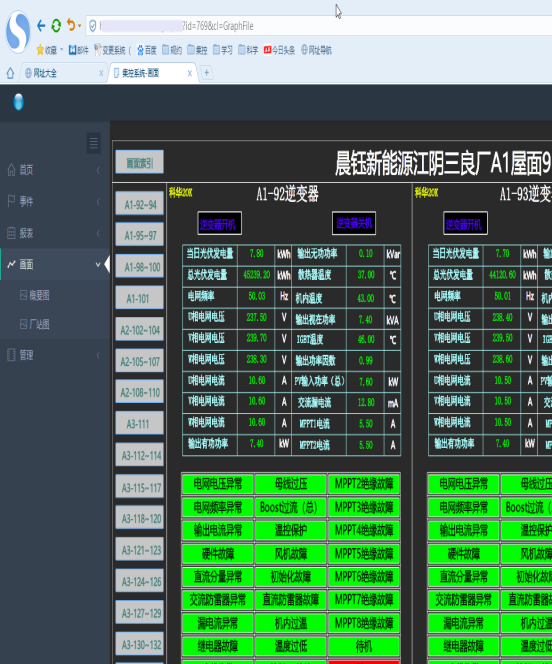Click the A3-118~120 index button
Image resolution: width=552 pixels, height=664 pixels.
coord(140,517)
